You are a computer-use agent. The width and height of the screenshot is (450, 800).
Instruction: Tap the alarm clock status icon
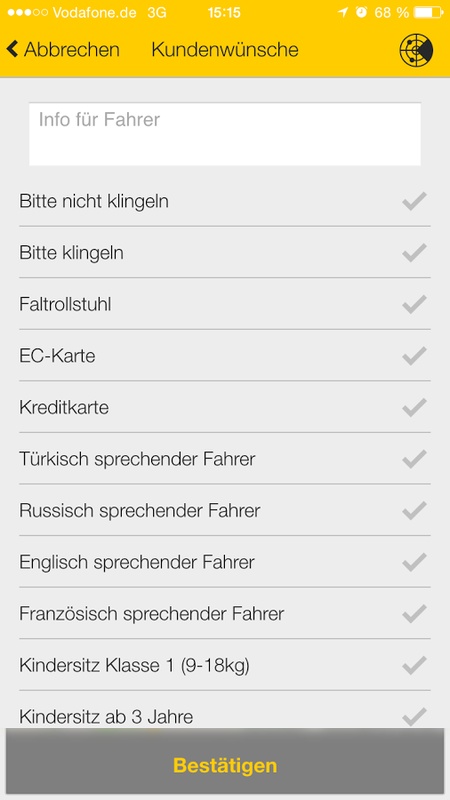[x=361, y=12]
